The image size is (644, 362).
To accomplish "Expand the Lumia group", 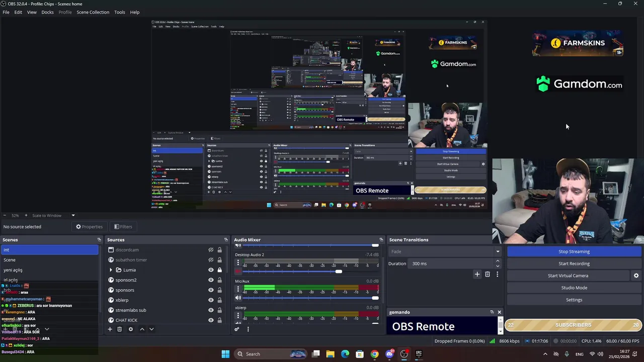I will coord(111,270).
